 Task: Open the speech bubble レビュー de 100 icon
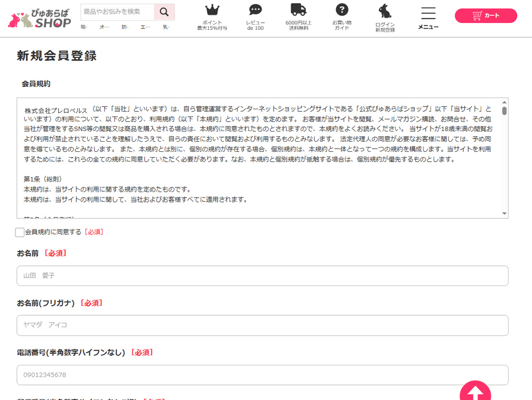pos(255,17)
